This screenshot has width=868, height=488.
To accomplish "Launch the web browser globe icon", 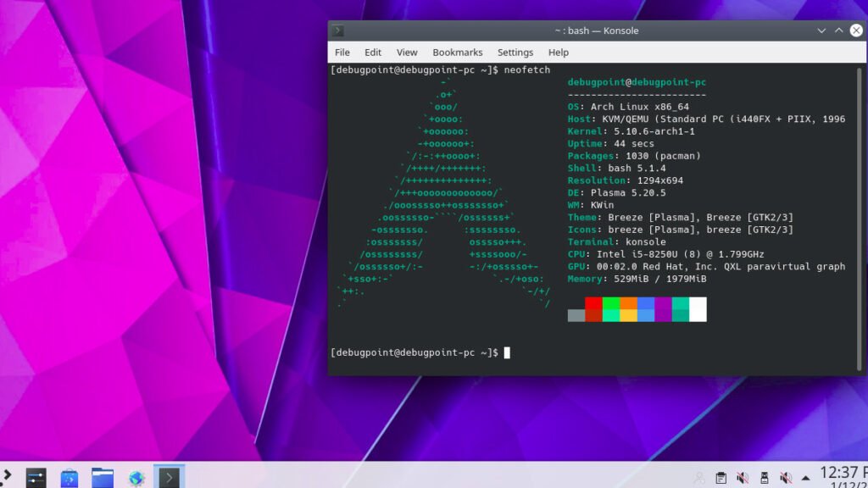I will pyautogui.click(x=136, y=478).
